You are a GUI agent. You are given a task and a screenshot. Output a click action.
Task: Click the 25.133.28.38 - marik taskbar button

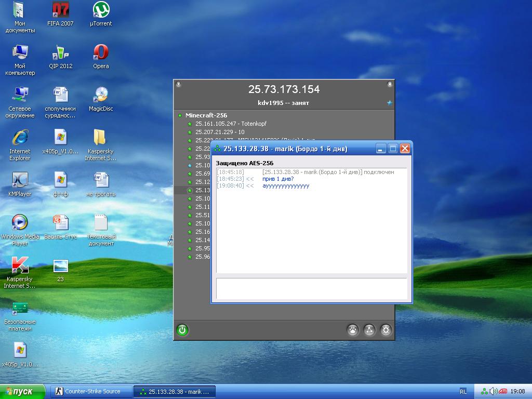175,392
